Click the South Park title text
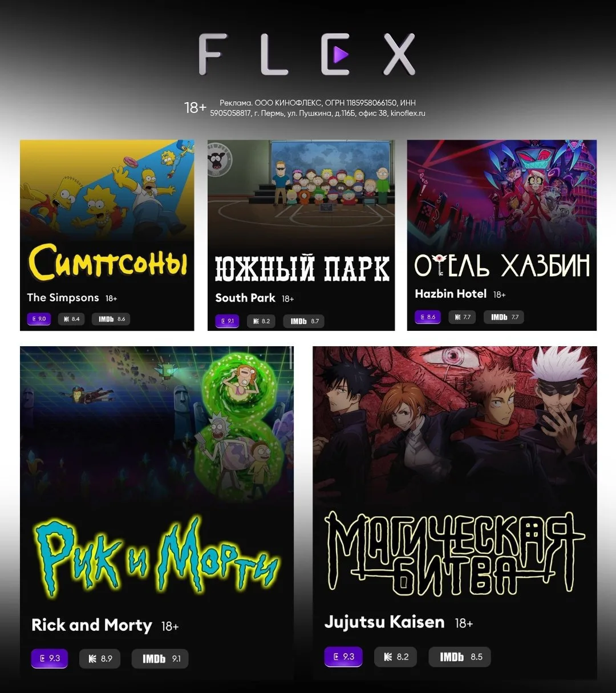 [x=245, y=298]
